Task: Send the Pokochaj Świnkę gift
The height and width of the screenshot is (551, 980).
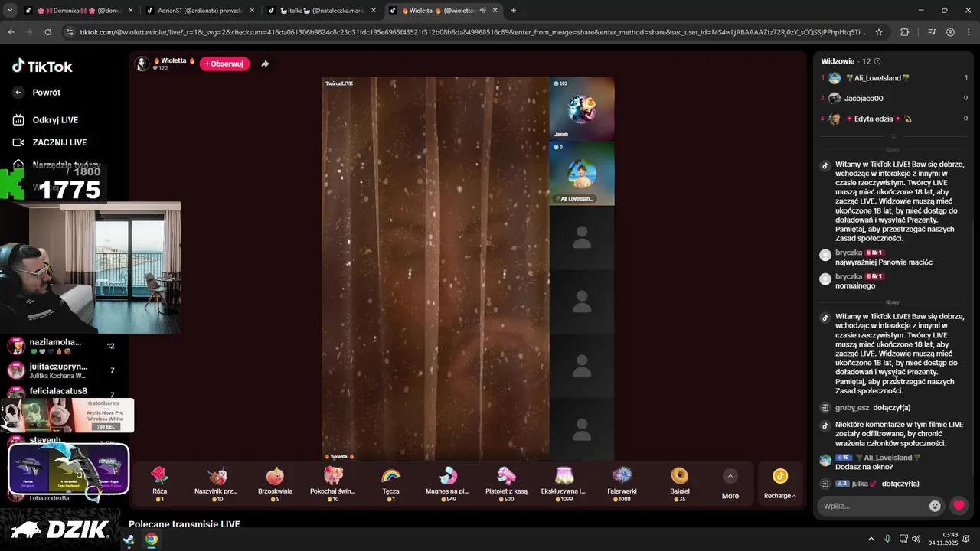Action: pyautogui.click(x=333, y=484)
